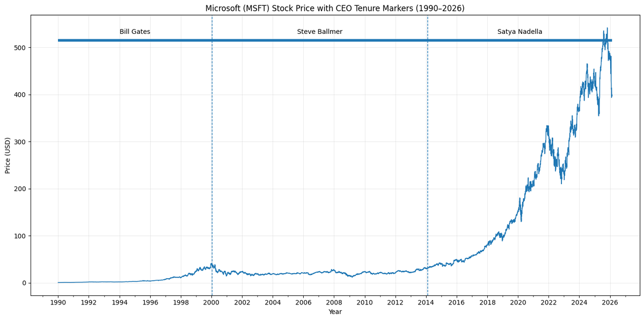The height and width of the screenshot is (320, 644).
Task: Click the price line's peak near 2022
Action: coord(547,126)
